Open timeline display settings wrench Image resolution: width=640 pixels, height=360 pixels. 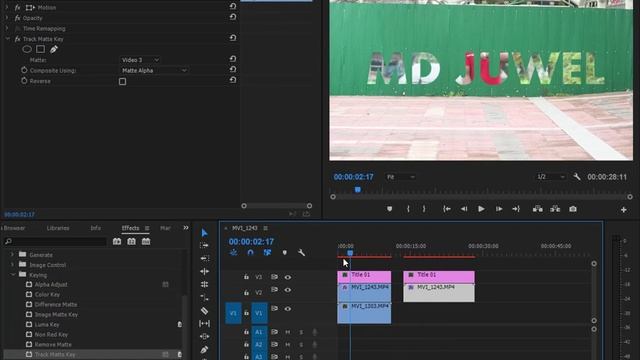(x=302, y=253)
